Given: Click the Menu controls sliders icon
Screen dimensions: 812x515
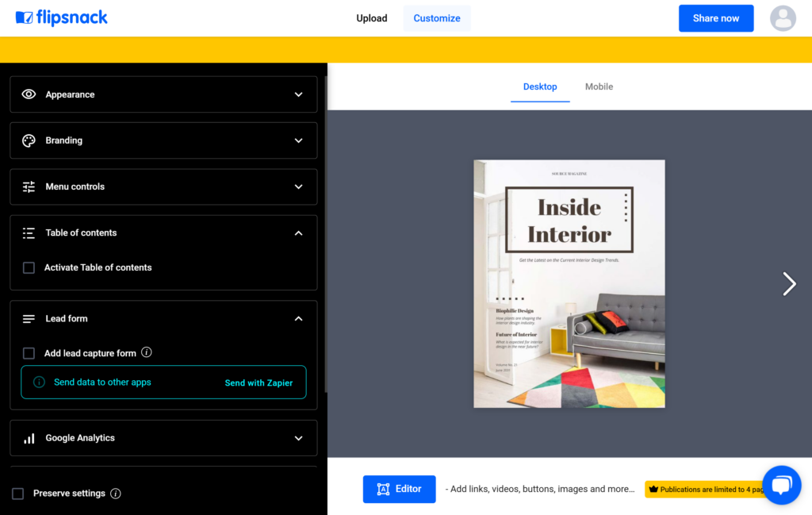Looking at the screenshot, I should [x=29, y=186].
